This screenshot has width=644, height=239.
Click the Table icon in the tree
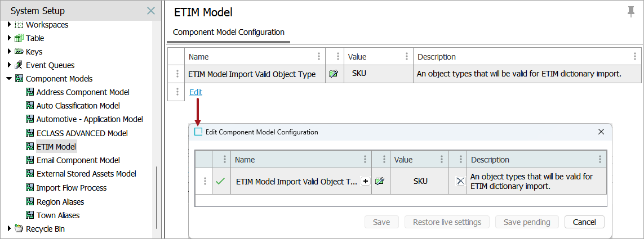(19, 38)
